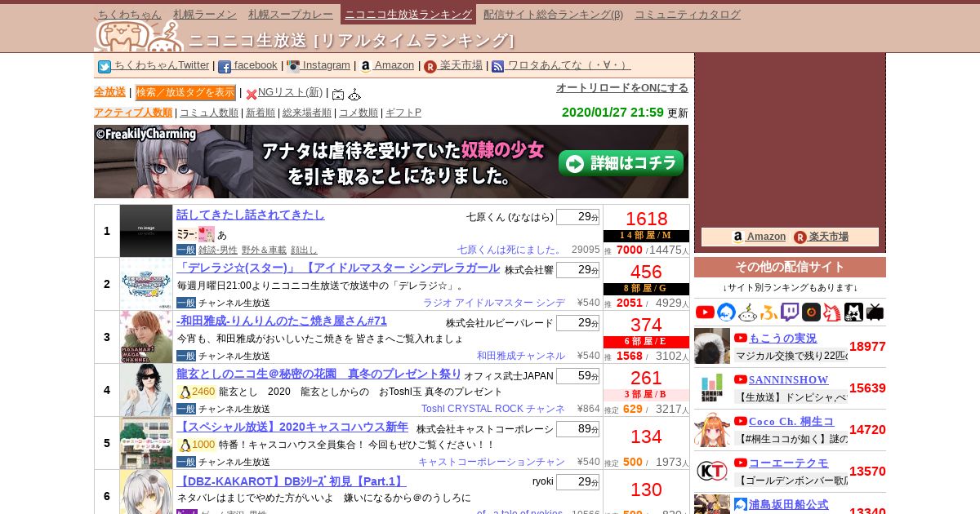Open キャストコーポレーションチャンネル link
This screenshot has height=514, width=980.
point(492,462)
